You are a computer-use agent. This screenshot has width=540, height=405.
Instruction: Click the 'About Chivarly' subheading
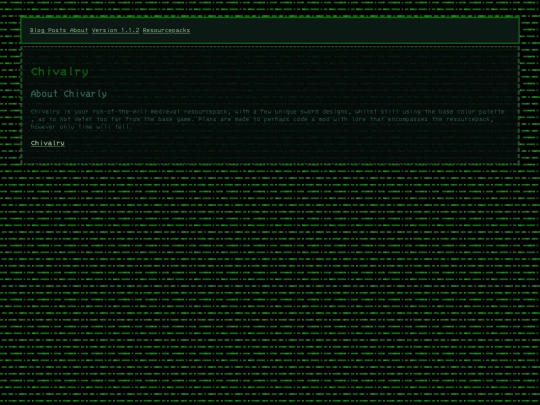pos(69,94)
